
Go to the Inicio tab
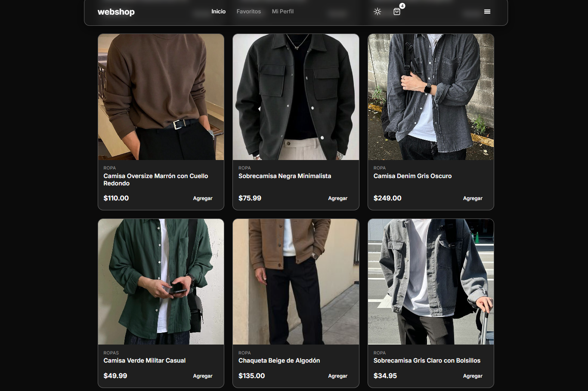(218, 12)
